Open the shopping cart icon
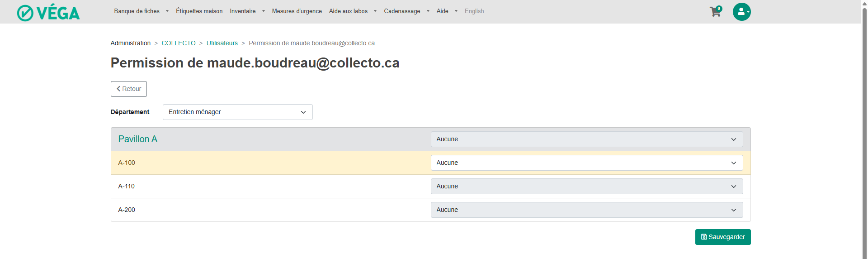868x259 pixels. coord(716,11)
